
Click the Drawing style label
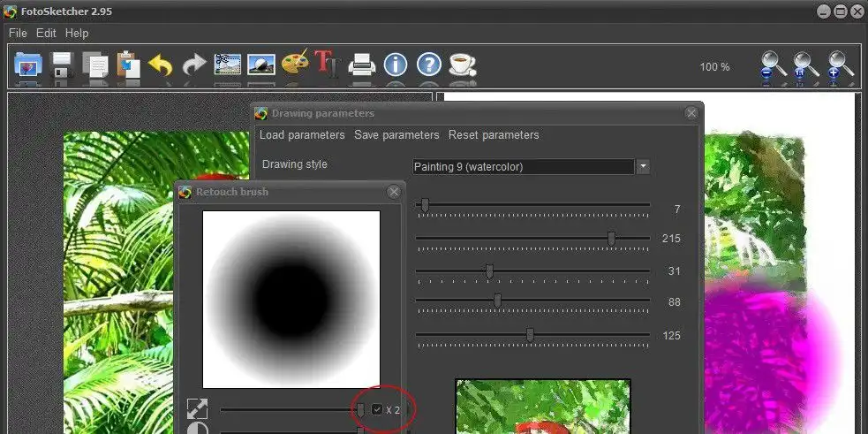point(295,164)
